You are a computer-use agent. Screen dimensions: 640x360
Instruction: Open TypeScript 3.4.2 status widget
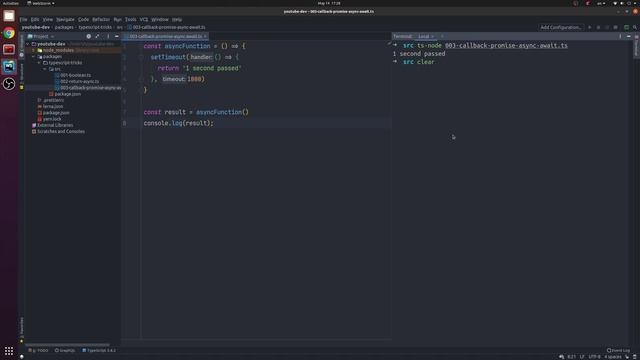pyautogui.click(x=99, y=350)
